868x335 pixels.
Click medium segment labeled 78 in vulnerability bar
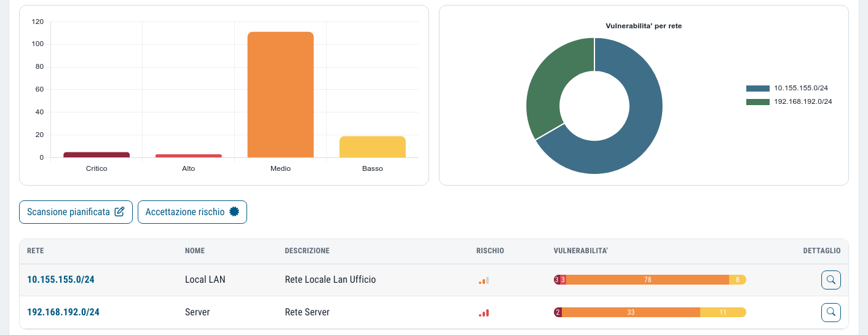click(x=647, y=280)
